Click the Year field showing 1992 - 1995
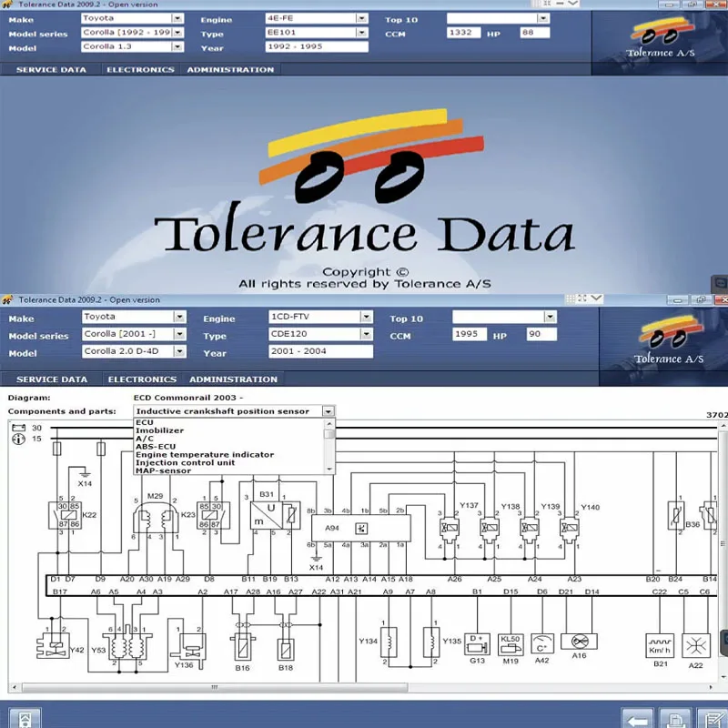Image resolution: width=728 pixels, height=728 pixels. (317, 46)
